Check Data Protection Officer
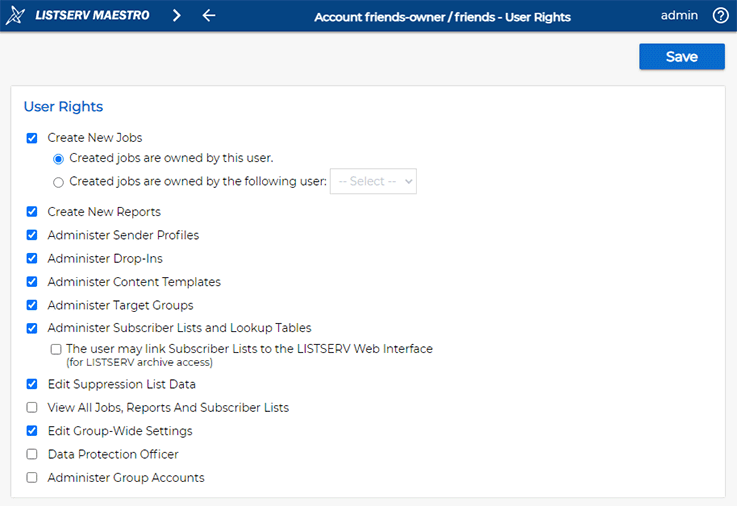 [x=32, y=454]
